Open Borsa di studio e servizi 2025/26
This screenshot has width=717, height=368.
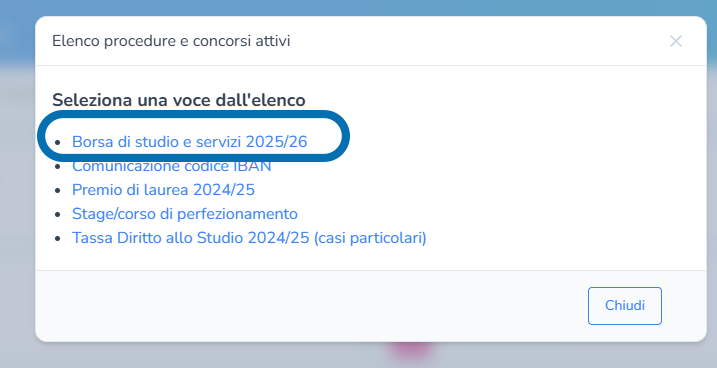tap(189, 142)
